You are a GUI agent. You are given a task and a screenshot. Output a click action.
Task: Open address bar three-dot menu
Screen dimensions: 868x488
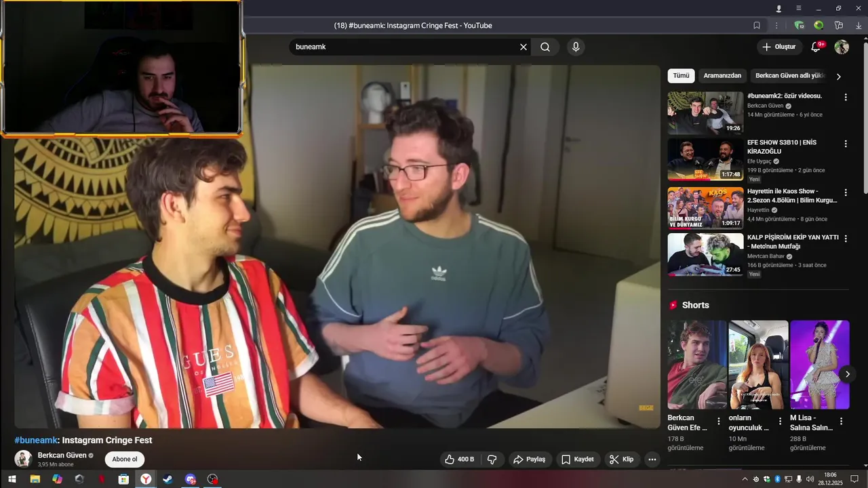tap(776, 26)
